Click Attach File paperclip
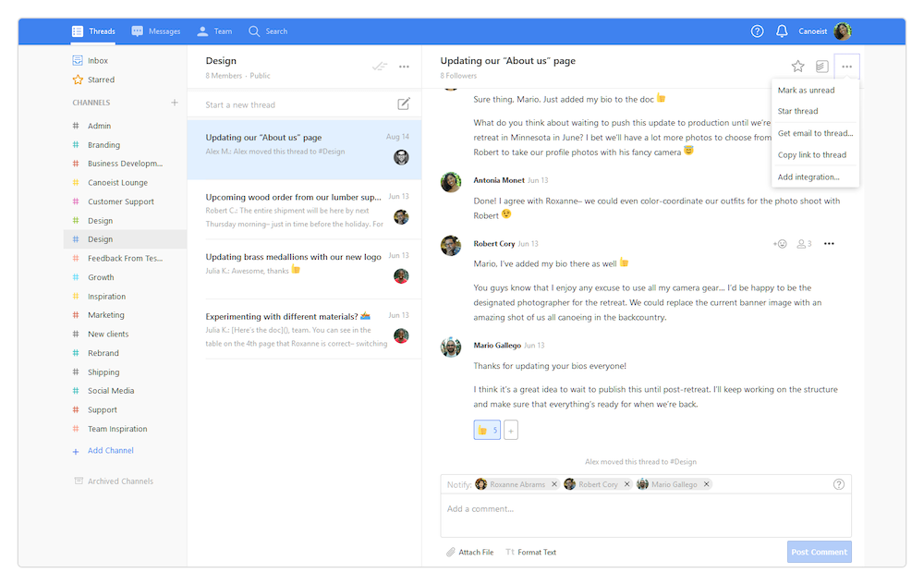The width and height of the screenshot is (924, 585). pyautogui.click(x=469, y=553)
